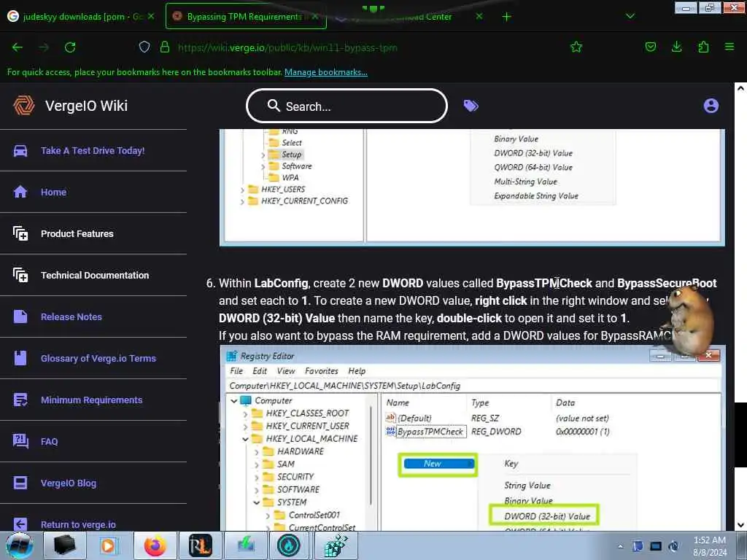
Task: Open a new tab with plus button
Action: [506, 17]
